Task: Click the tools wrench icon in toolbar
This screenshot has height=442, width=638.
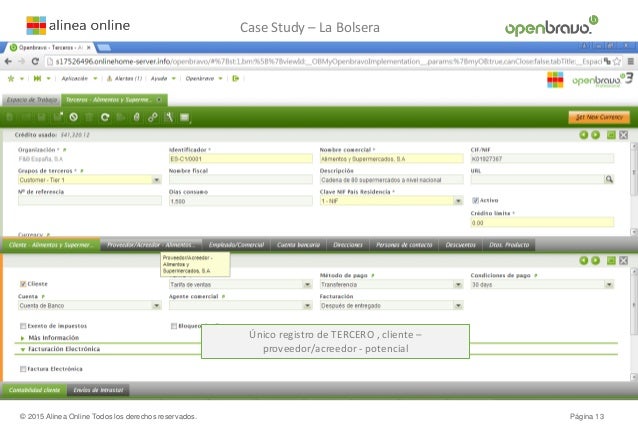Action: click(x=168, y=117)
